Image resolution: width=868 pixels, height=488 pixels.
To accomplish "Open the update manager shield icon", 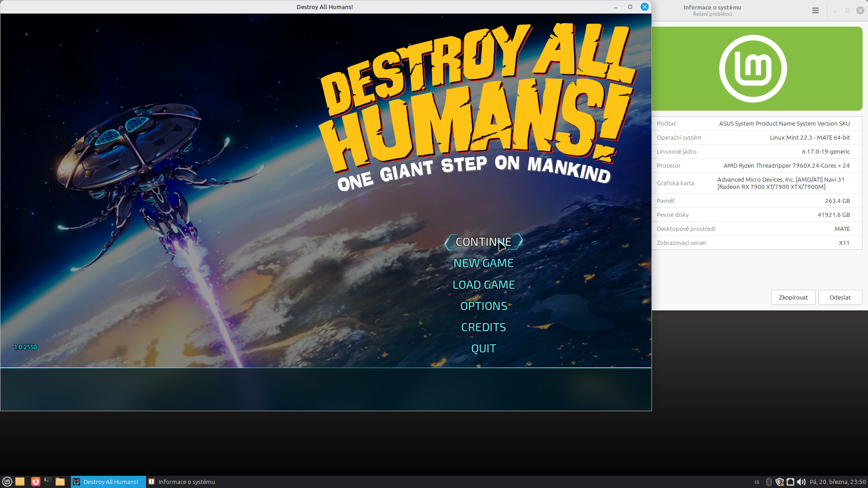I will point(779,482).
